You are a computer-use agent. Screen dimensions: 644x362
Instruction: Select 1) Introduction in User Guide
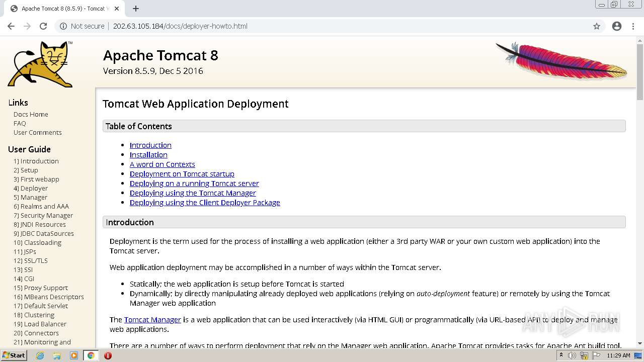tap(36, 161)
